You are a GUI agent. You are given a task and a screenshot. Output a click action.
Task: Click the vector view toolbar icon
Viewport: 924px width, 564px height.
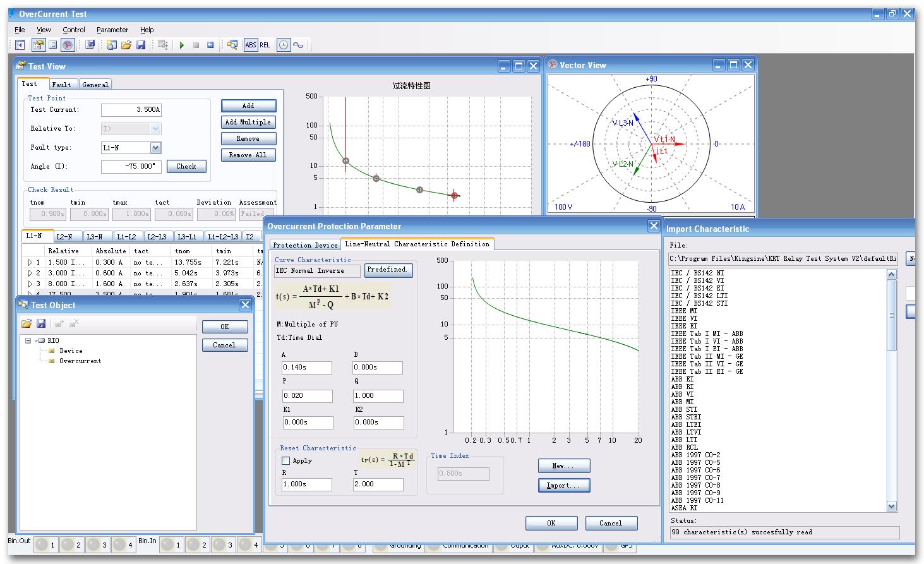[68, 45]
